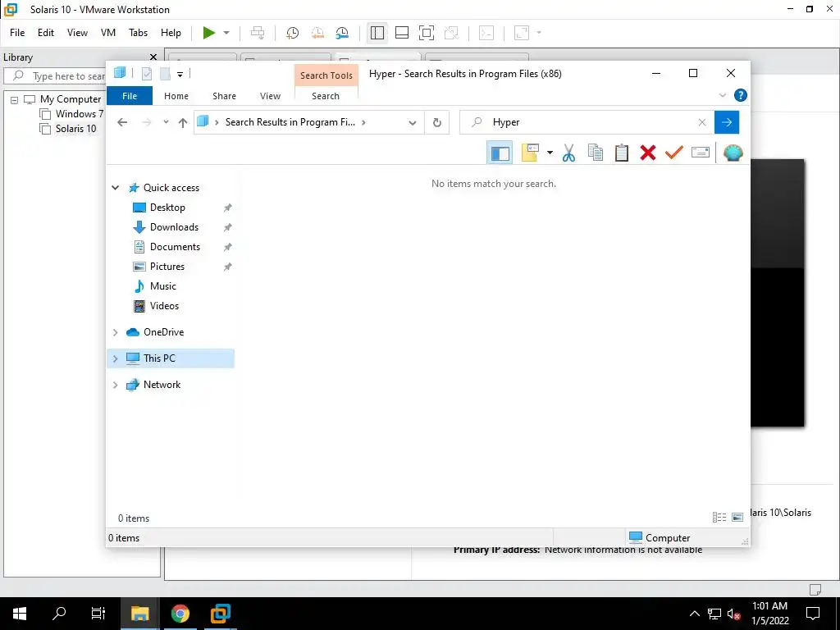The width and height of the screenshot is (840, 630).
Task: Run the search with the blue arrow button
Action: click(727, 123)
